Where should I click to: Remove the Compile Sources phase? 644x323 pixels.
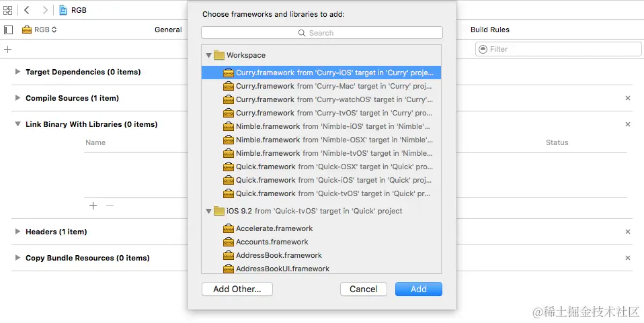[628, 98]
